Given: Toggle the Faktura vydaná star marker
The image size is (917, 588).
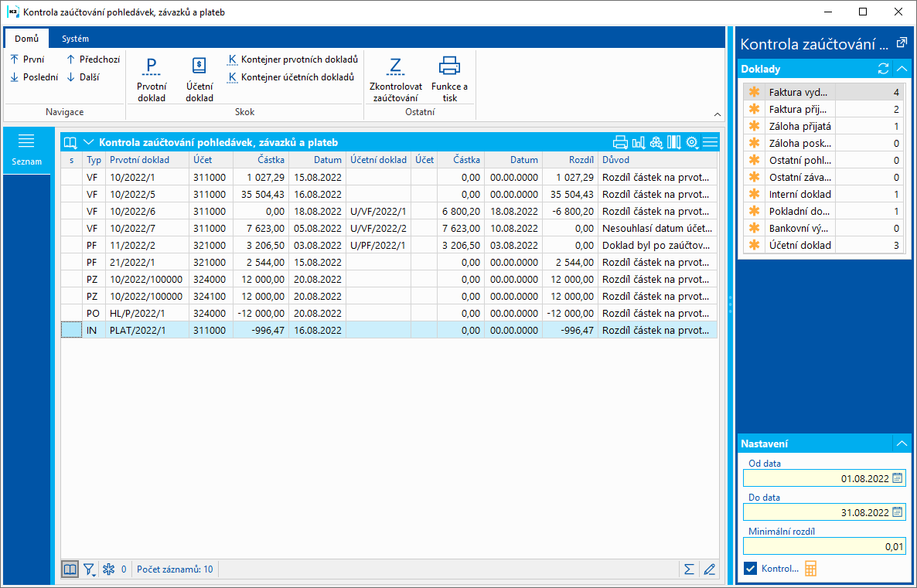Looking at the screenshot, I should point(755,92).
